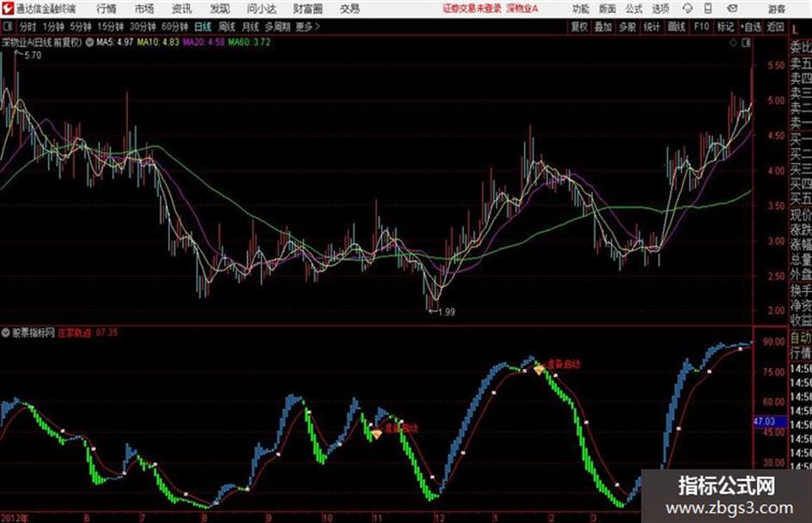Click the 自动 label in right panel
Viewport: 812px width, 523px height.
click(x=801, y=338)
